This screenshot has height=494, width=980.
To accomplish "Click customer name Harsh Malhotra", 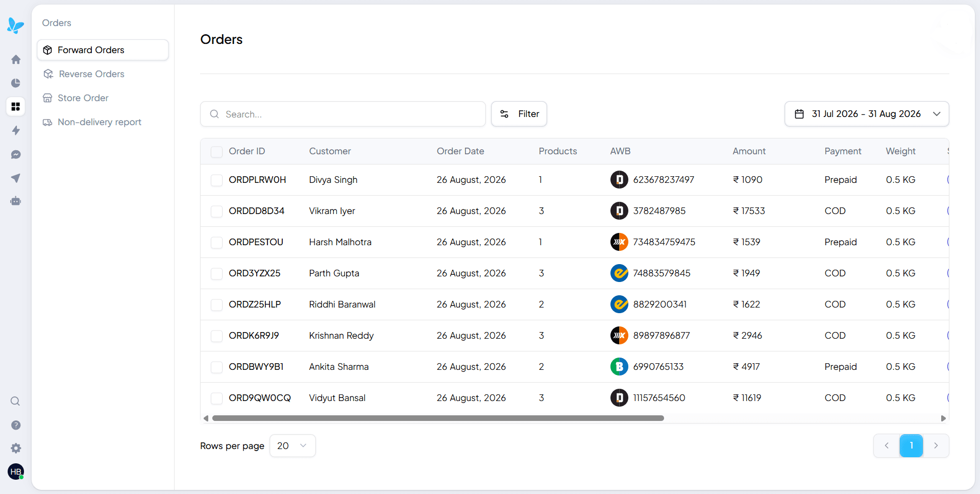I will [340, 242].
